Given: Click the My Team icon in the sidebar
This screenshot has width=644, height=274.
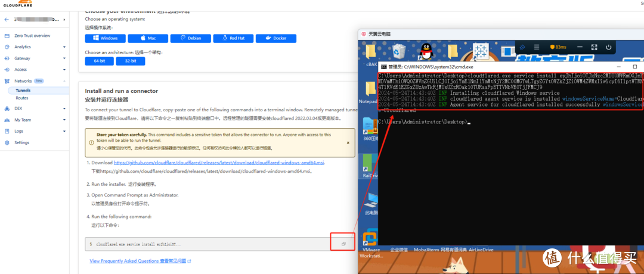Looking at the screenshot, I should tap(7, 120).
